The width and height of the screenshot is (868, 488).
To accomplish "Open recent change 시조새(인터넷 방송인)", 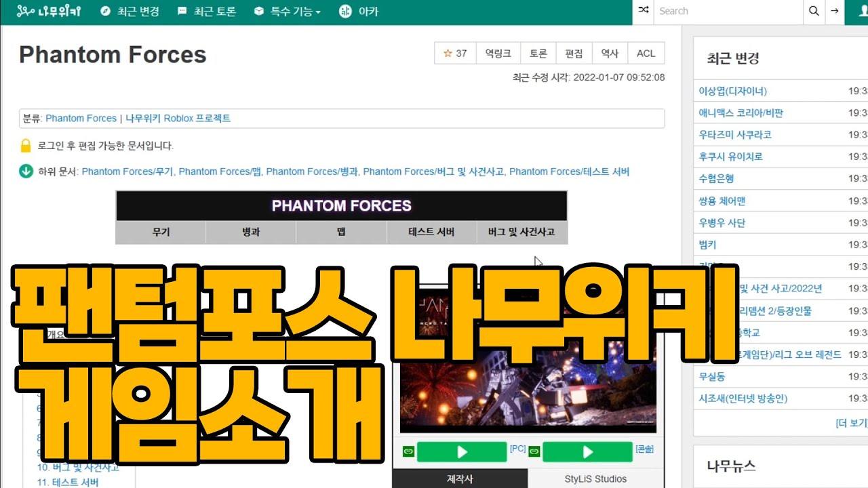I will (743, 399).
